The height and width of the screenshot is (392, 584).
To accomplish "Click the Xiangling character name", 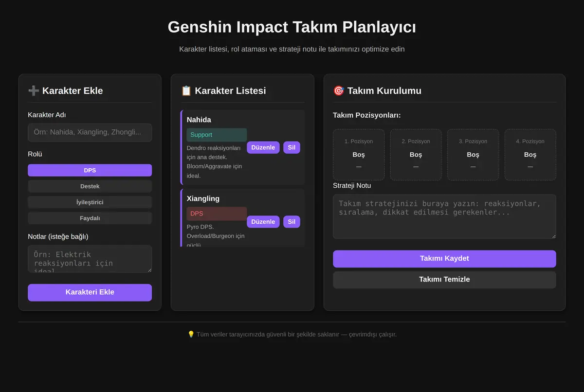I will 203,198.
